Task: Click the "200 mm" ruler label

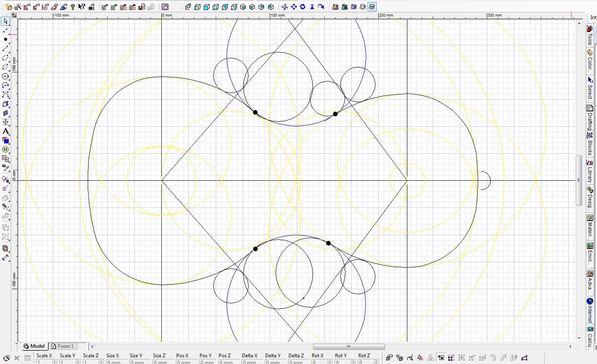Action: 386,15
